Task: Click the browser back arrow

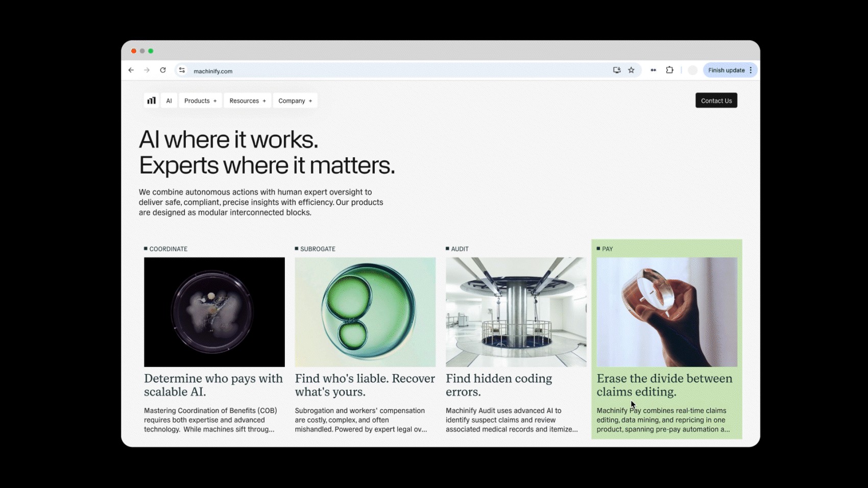Action: point(131,70)
